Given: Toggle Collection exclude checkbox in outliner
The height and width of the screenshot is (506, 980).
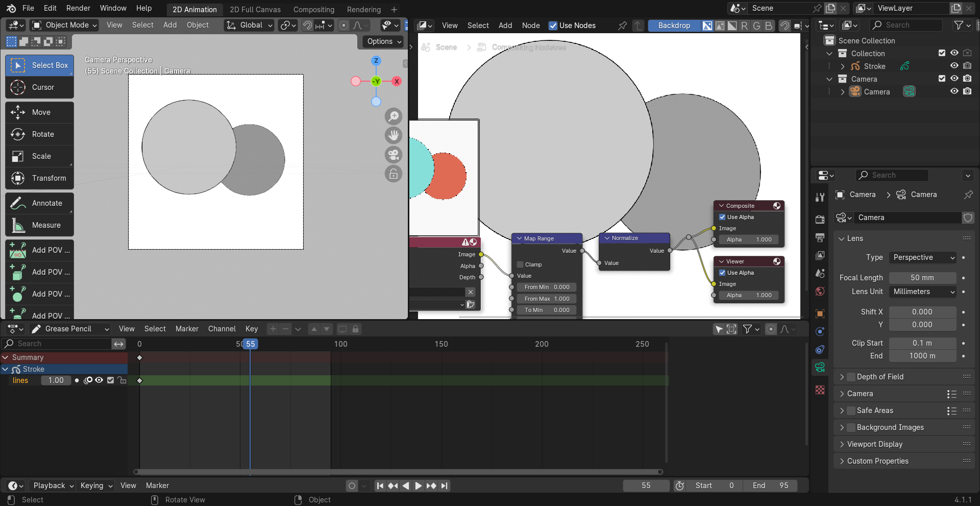Looking at the screenshot, I should click(942, 53).
